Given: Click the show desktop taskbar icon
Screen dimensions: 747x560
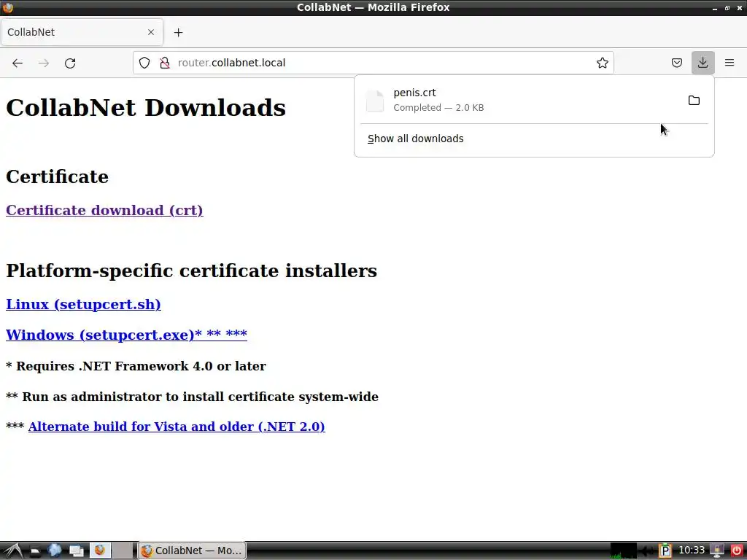Looking at the screenshot, I should 76,551.
